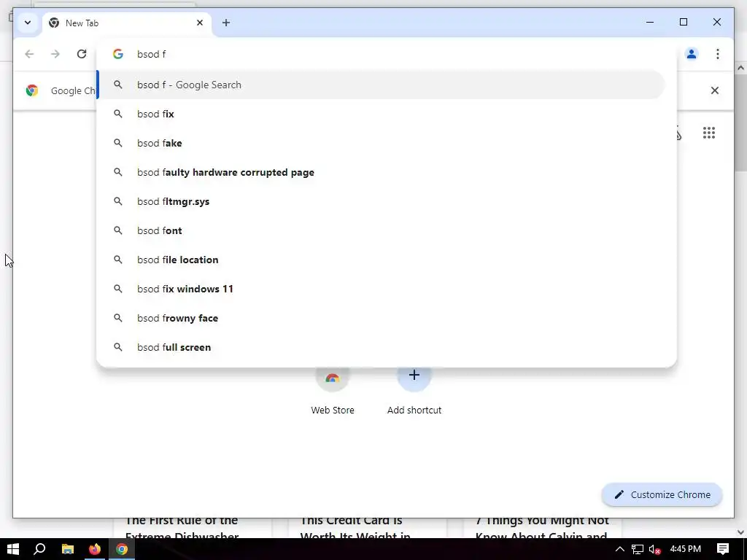Click the Customize Chrome button
The height and width of the screenshot is (560, 747).
(662, 495)
